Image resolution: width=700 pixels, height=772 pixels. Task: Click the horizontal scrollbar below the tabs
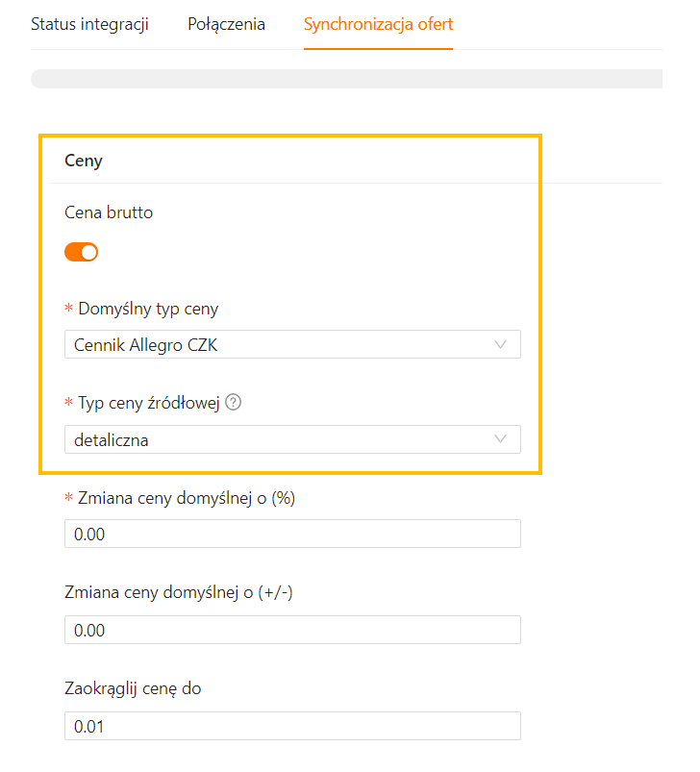click(x=346, y=79)
